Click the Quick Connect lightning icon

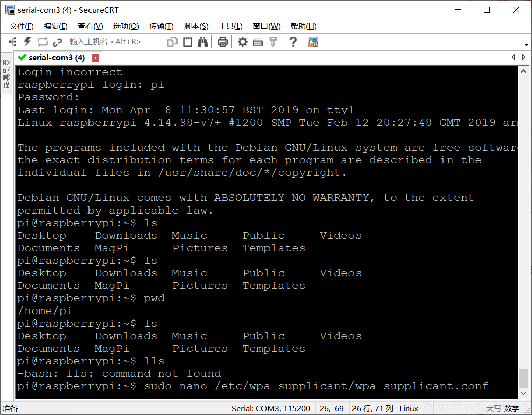click(x=27, y=42)
